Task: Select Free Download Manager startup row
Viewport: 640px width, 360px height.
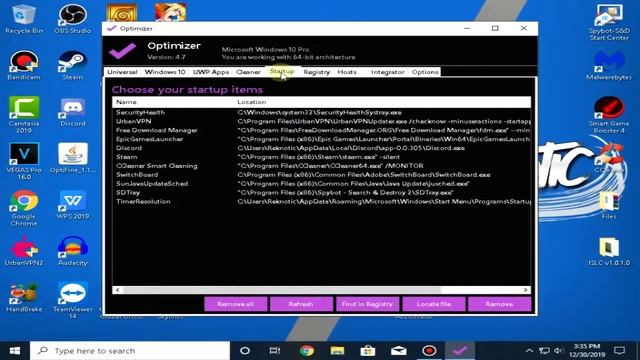Action: point(322,130)
